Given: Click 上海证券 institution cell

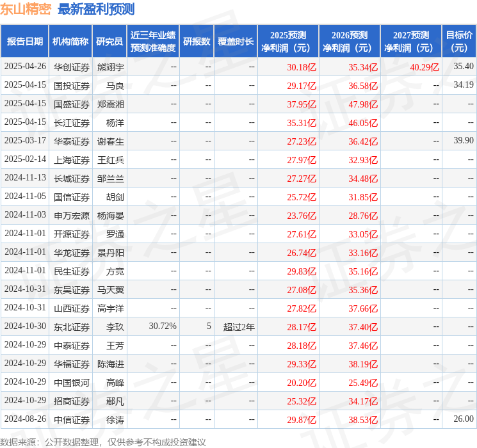Looking at the screenshot, I should coord(72,160).
